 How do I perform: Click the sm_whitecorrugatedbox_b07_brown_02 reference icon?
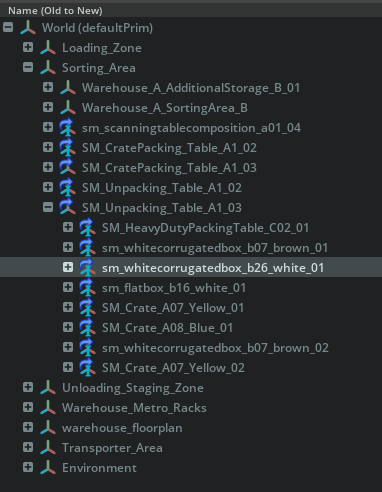point(88,348)
